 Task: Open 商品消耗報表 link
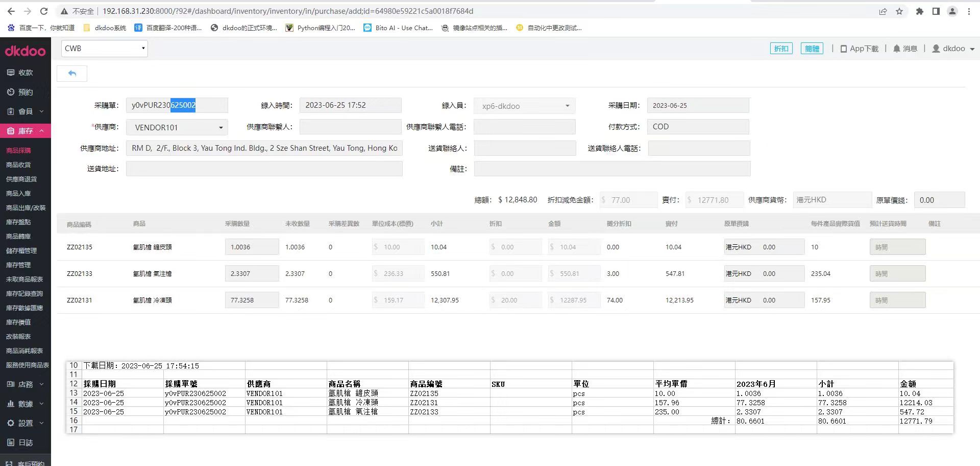tap(24, 351)
